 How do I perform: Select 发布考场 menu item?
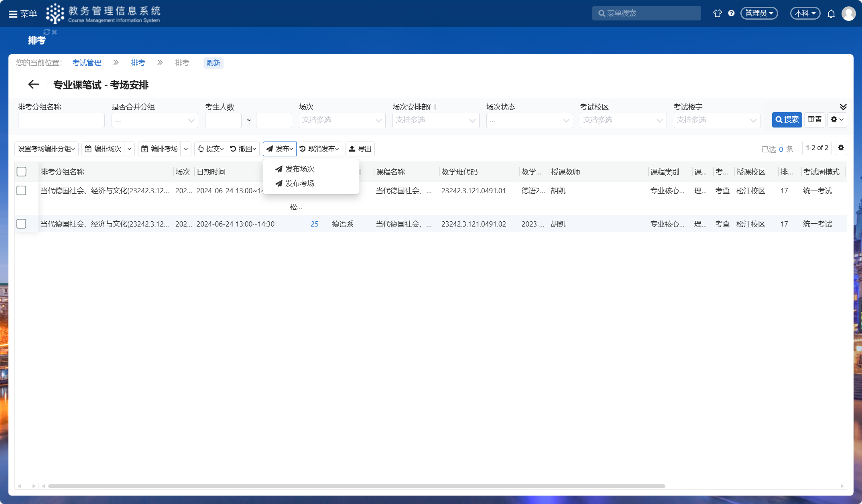pyautogui.click(x=299, y=184)
